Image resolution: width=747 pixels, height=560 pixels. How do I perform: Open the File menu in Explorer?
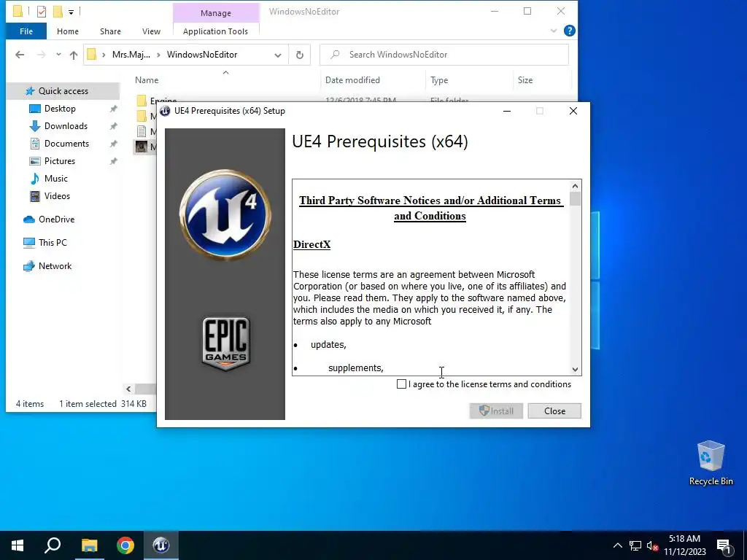click(26, 31)
